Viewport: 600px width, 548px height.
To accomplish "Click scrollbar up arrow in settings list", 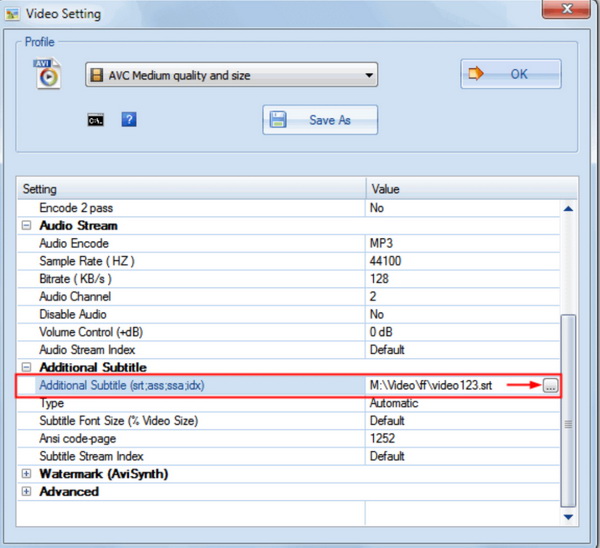I will click(569, 208).
